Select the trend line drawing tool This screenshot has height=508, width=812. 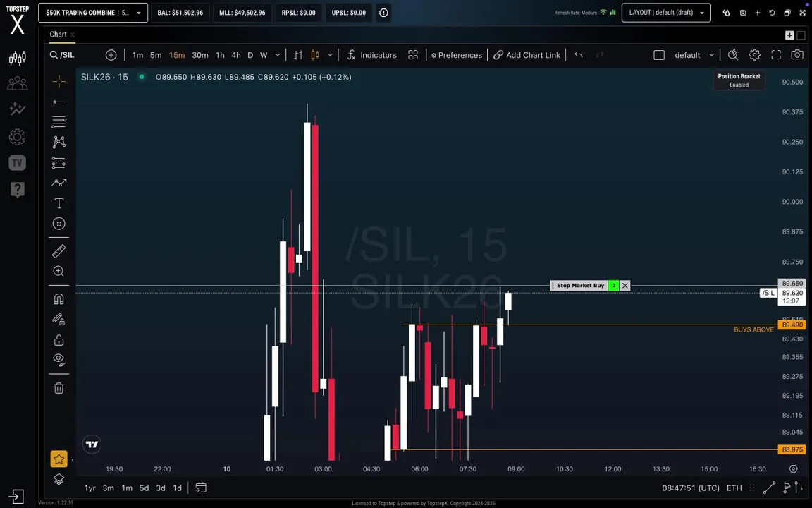(x=59, y=102)
